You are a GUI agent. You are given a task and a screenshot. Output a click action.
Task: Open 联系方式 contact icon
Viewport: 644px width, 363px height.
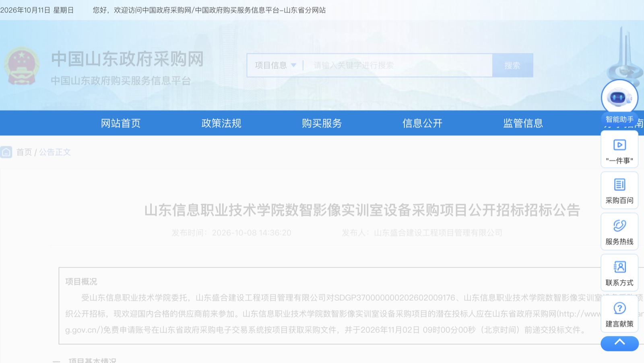(619, 273)
